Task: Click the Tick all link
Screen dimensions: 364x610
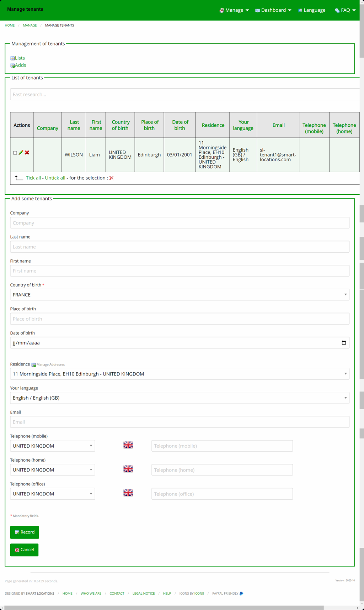Action: [33, 178]
